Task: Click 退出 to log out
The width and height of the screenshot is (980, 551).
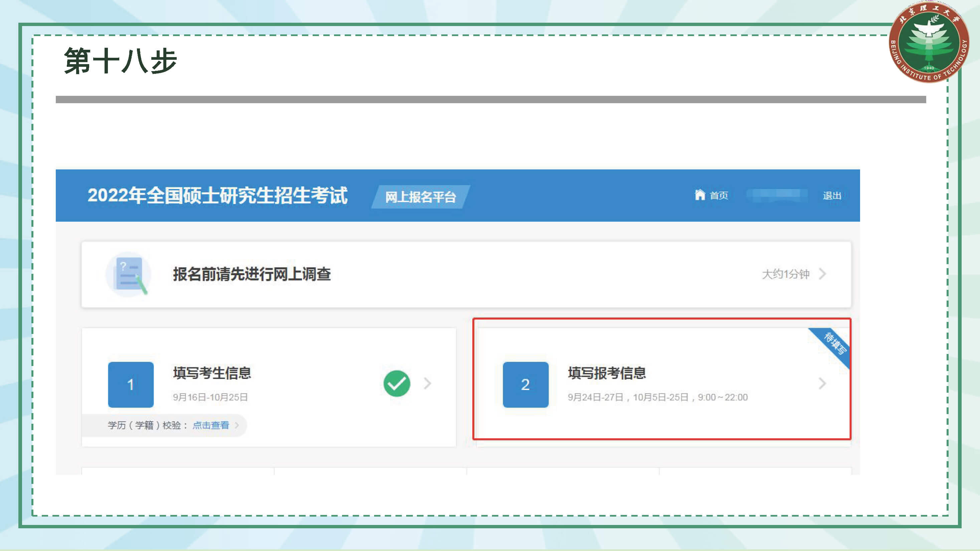Action: coord(832,195)
